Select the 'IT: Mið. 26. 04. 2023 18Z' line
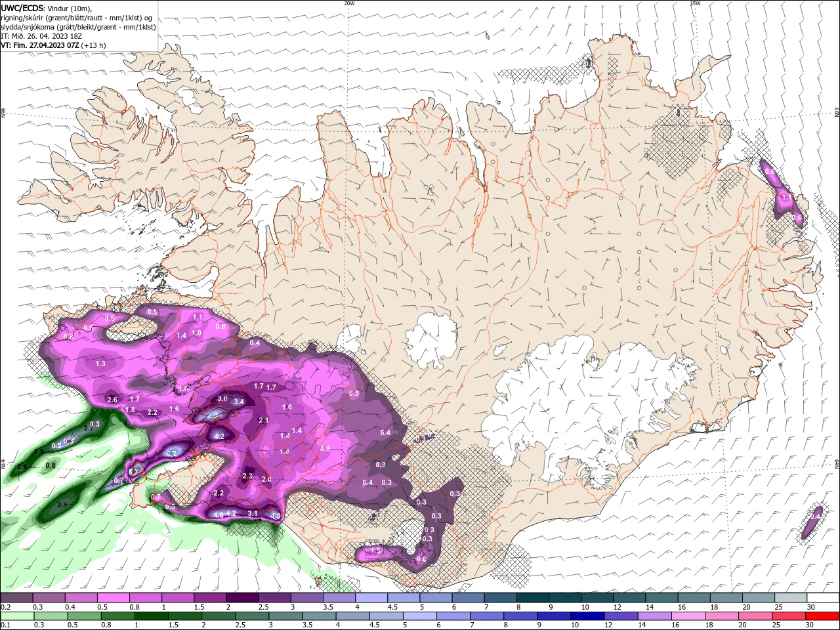This screenshot has height=630, width=840. point(41,36)
